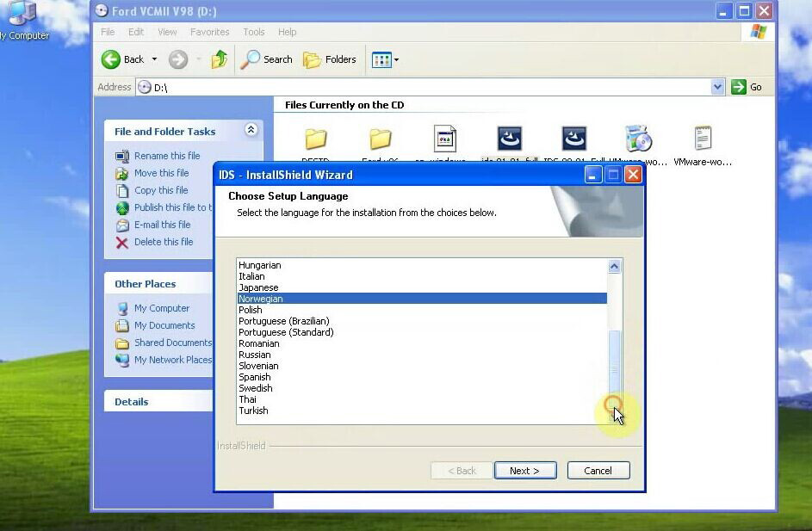The width and height of the screenshot is (812, 531).
Task: Open the Search pane in Explorer
Action: tap(267, 59)
